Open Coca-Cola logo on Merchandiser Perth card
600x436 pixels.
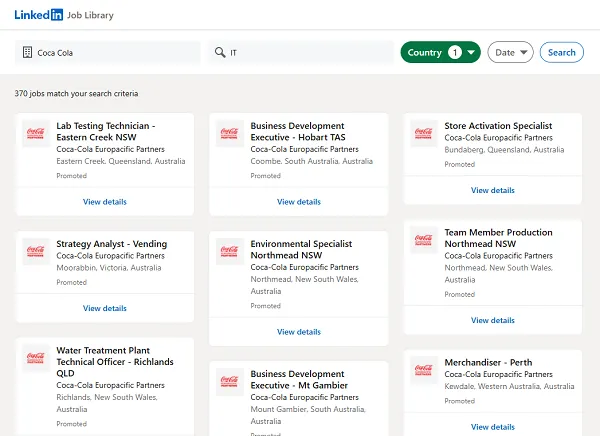click(424, 370)
